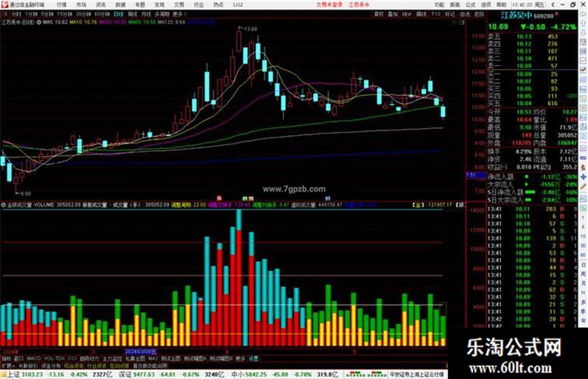The width and height of the screenshot is (588, 379).
Task: Select the 指标 tab at bottom left
Action: tap(6, 358)
